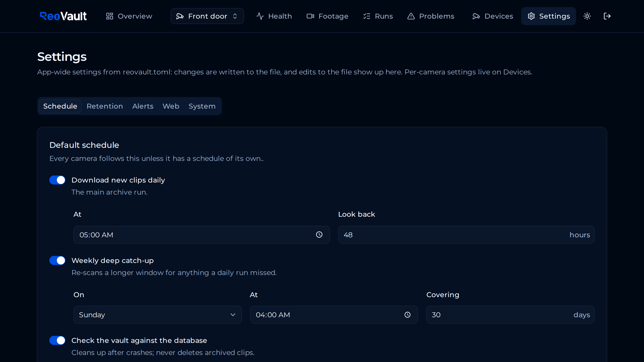The width and height of the screenshot is (644, 362).
Task: Open the Web tab
Action: tap(171, 106)
